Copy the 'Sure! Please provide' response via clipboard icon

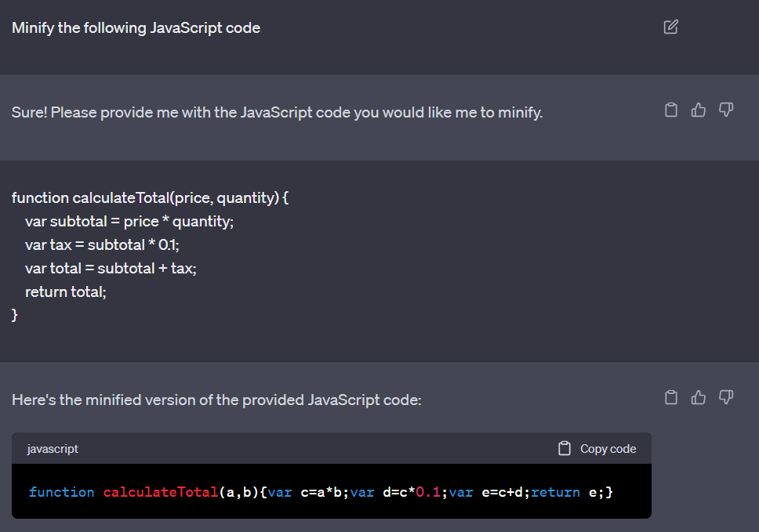click(670, 110)
